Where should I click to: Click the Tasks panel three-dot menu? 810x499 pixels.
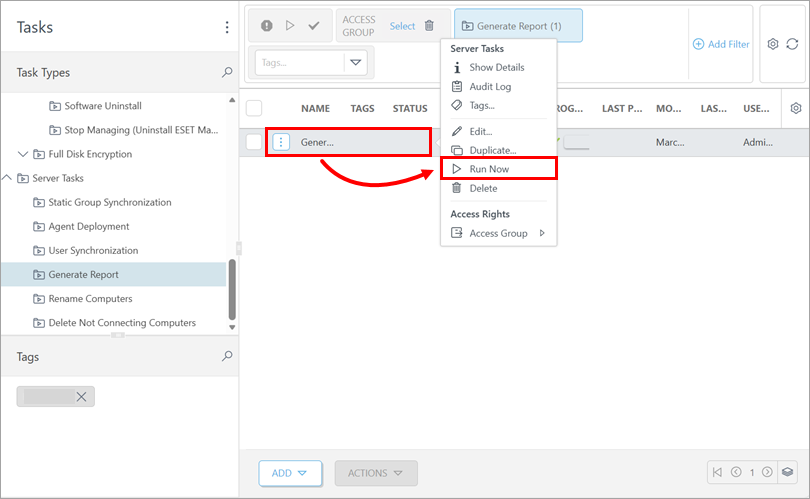[227, 27]
